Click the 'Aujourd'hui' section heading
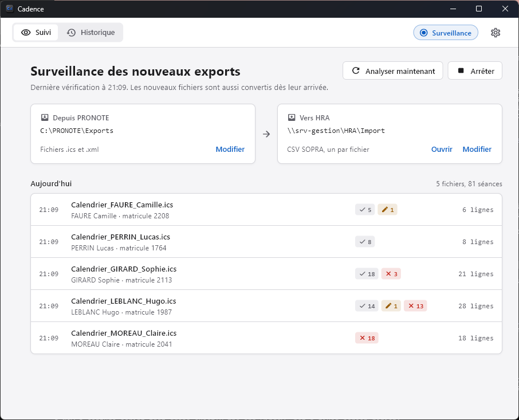Viewport: 519px width, 420px height. pyautogui.click(x=51, y=184)
